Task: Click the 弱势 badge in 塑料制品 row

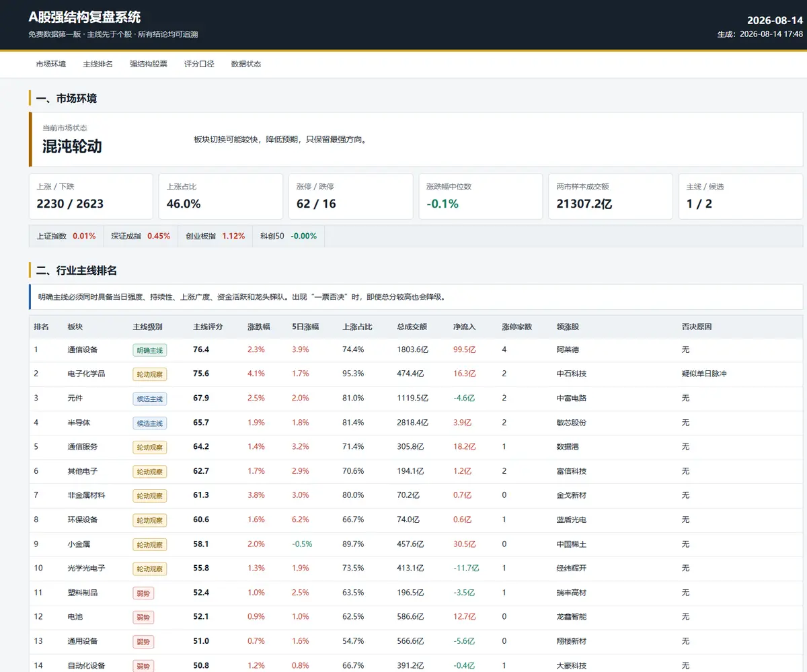Action: click(143, 593)
